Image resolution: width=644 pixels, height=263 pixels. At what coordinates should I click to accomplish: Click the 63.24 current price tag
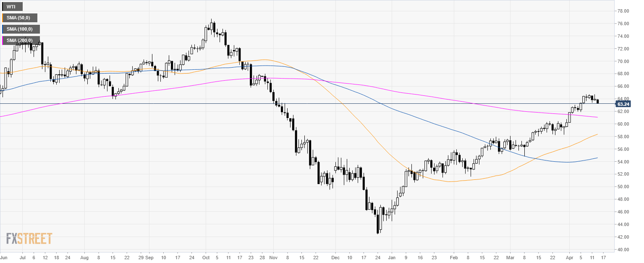coord(623,104)
